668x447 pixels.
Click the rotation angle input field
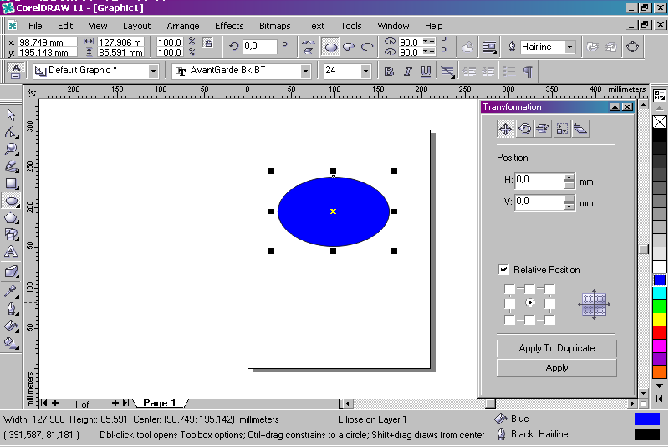click(259, 46)
